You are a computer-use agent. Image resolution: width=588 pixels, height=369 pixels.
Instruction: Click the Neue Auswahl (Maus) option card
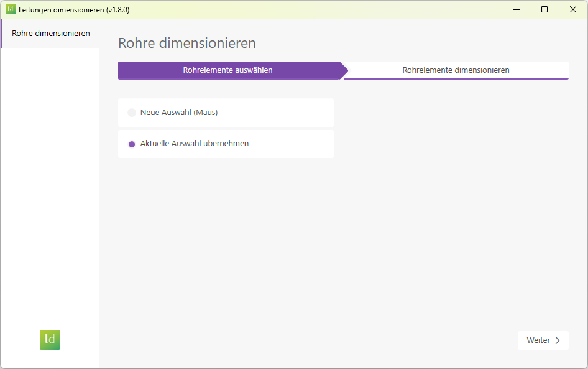pyautogui.click(x=226, y=113)
